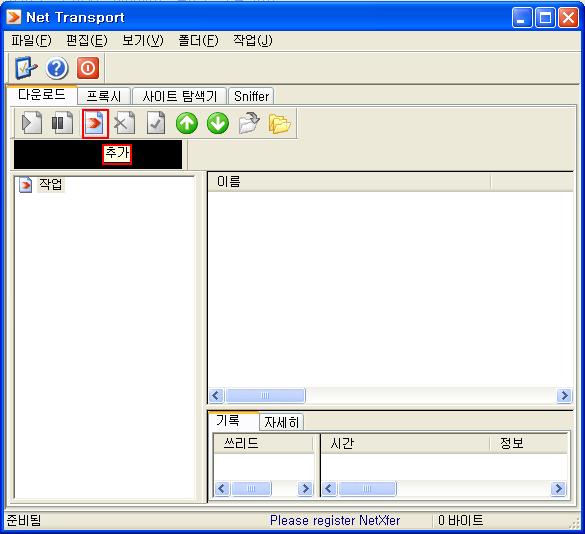Click the Net Transport title bar logo
This screenshot has height=534, width=585.
pos(14,17)
